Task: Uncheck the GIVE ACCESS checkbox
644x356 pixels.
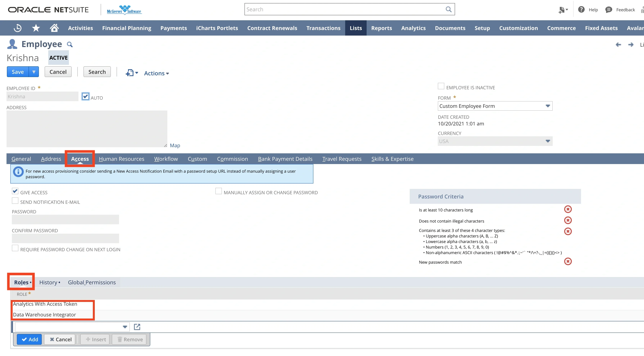Action: click(15, 191)
